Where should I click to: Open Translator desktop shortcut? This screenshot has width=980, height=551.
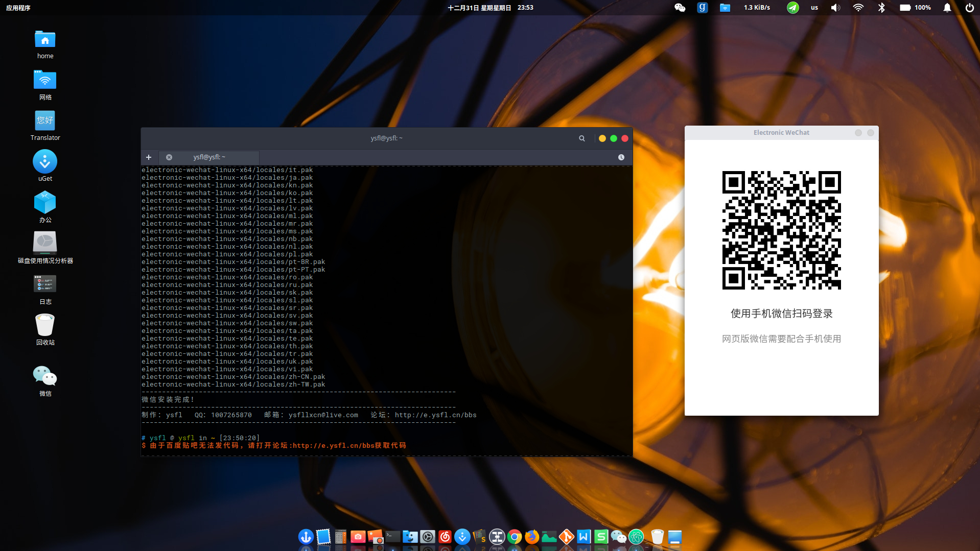(x=45, y=125)
